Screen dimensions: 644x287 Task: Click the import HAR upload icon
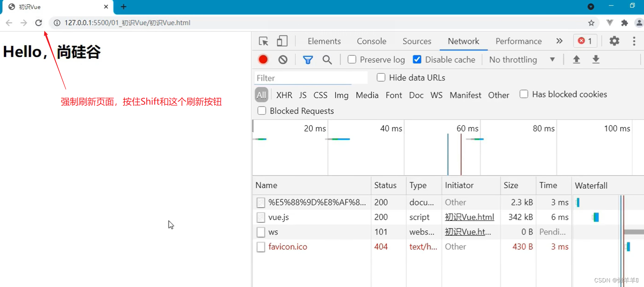click(x=576, y=60)
